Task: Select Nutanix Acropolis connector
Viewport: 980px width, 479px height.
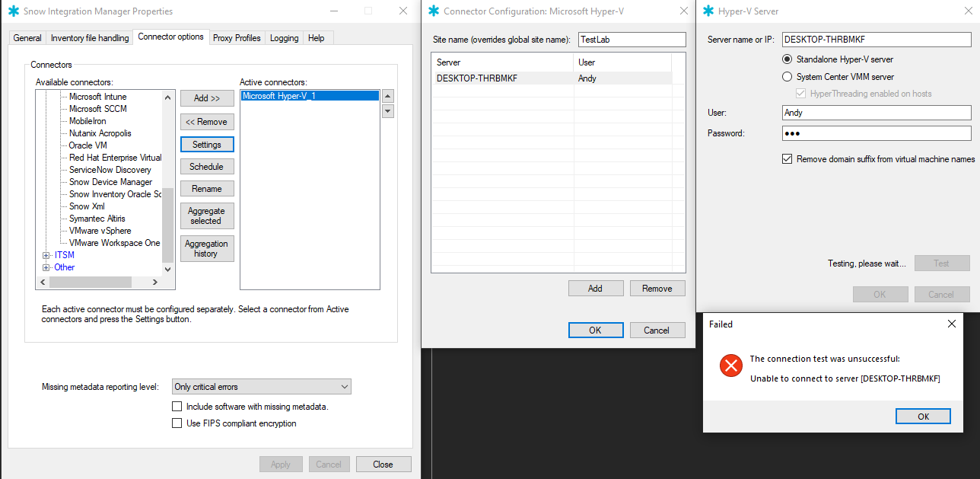Action: pos(100,133)
